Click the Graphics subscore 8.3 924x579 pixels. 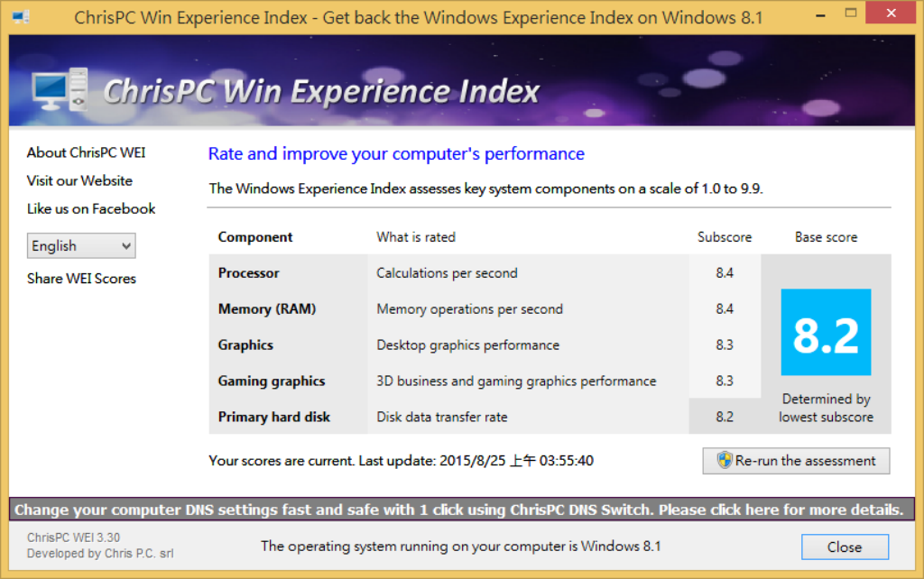(x=725, y=345)
